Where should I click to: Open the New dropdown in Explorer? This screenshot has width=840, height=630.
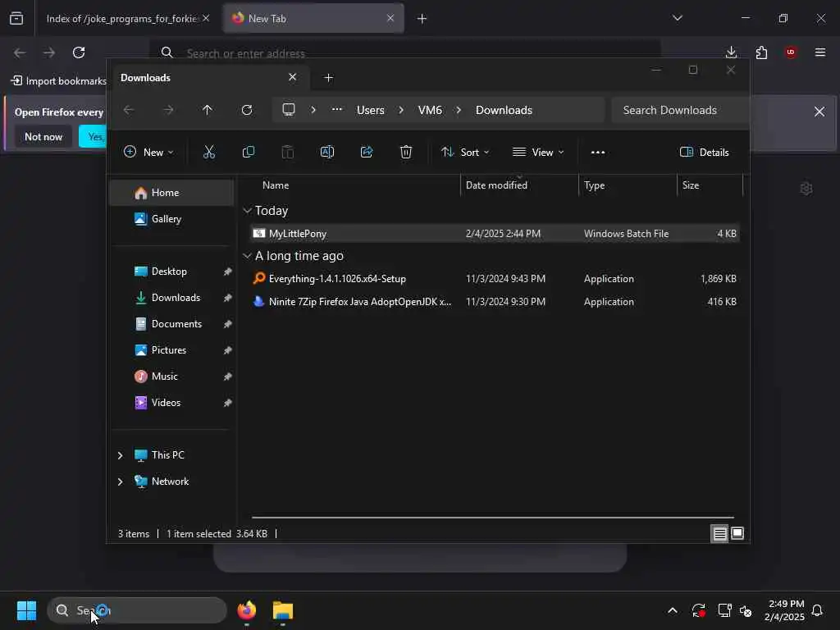[148, 152]
